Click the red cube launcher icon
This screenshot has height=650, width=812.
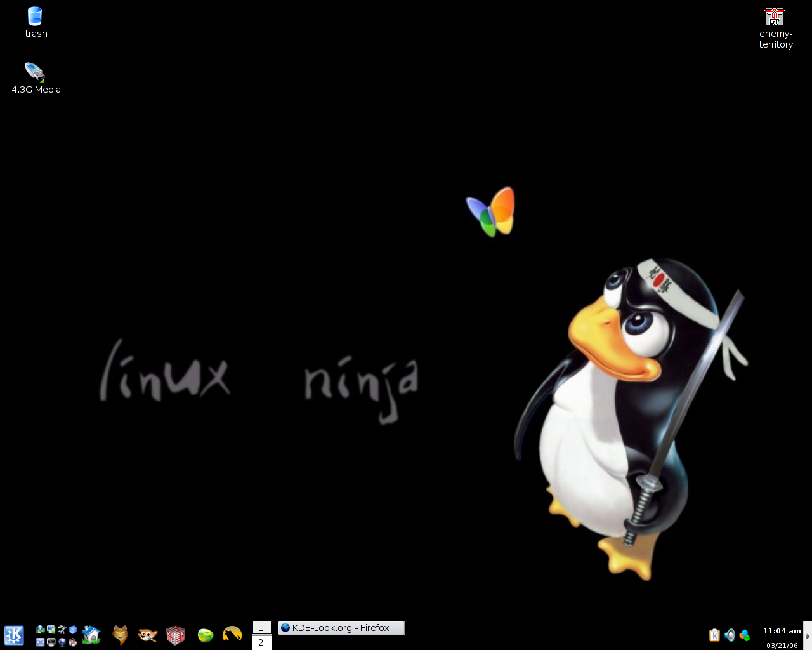(176, 635)
